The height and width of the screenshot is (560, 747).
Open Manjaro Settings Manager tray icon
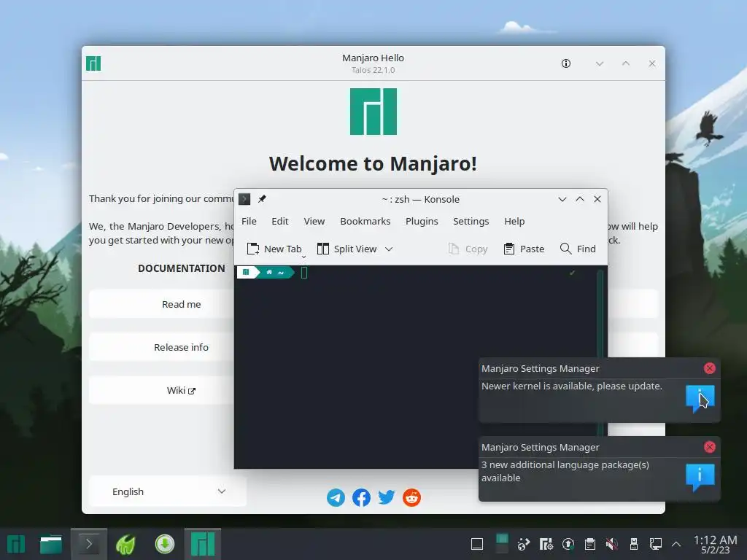[546, 544]
